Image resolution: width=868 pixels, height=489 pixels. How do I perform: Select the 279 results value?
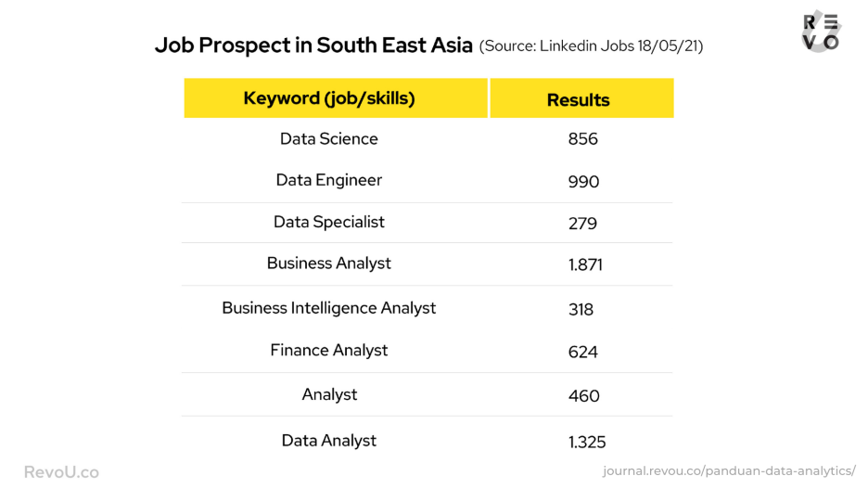click(x=583, y=224)
